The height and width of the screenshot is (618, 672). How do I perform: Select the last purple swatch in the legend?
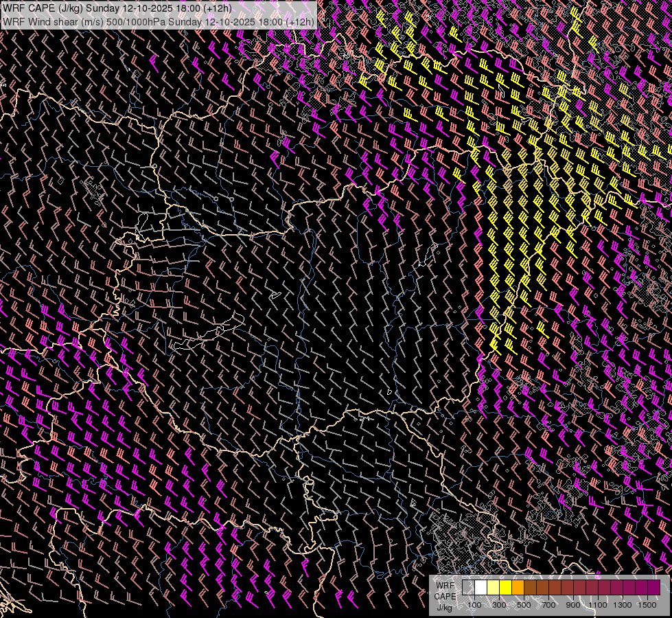[x=653, y=588]
